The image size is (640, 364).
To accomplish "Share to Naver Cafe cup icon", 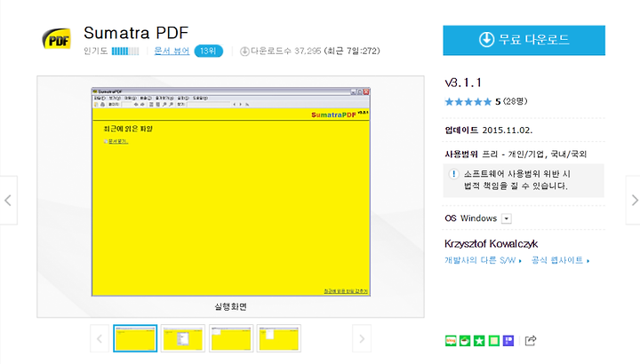I will pos(465,341).
